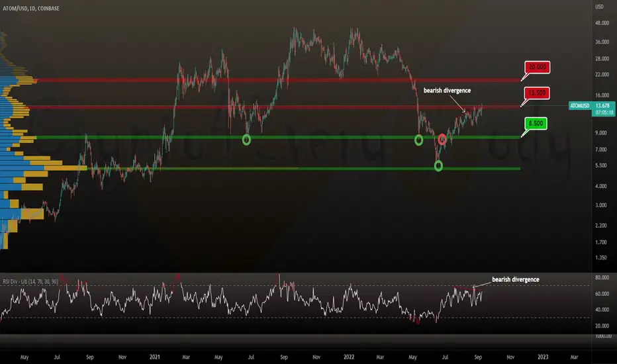The image size is (617, 364).
Task: Click the 5.500 price axis label
Action: [601, 165]
